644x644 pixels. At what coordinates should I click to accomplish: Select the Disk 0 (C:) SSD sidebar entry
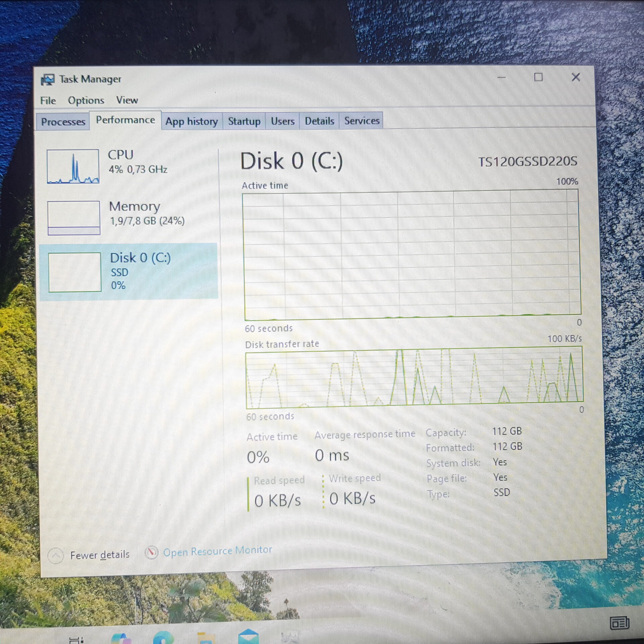point(128,271)
